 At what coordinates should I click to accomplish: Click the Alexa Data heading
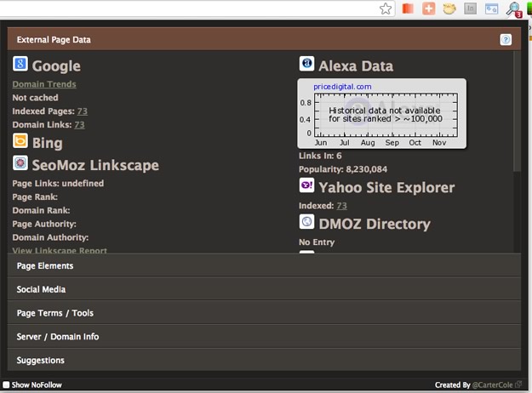(356, 65)
